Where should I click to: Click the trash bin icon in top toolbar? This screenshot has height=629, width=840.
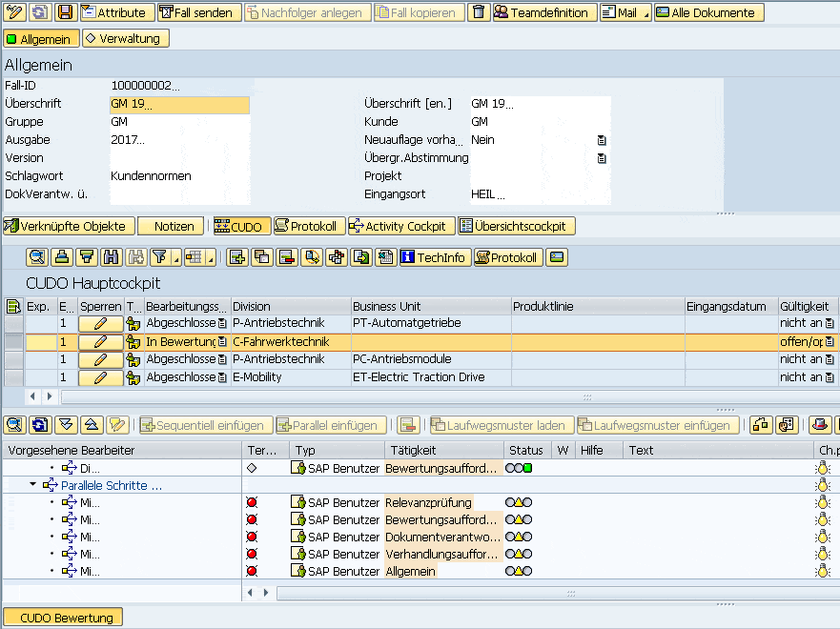click(481, 12)
